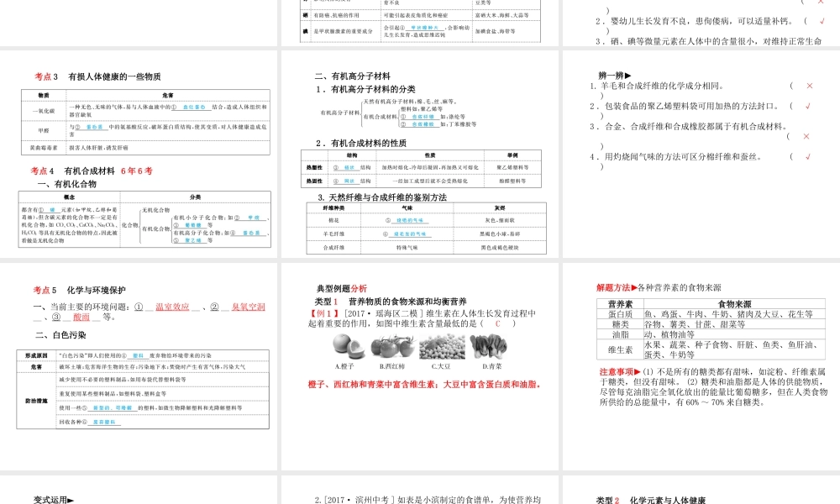This screenshot has width=840, height=504.
Task: Click statement 羊毛和合成纤维的化学成分相同
Action: (658, 86)
